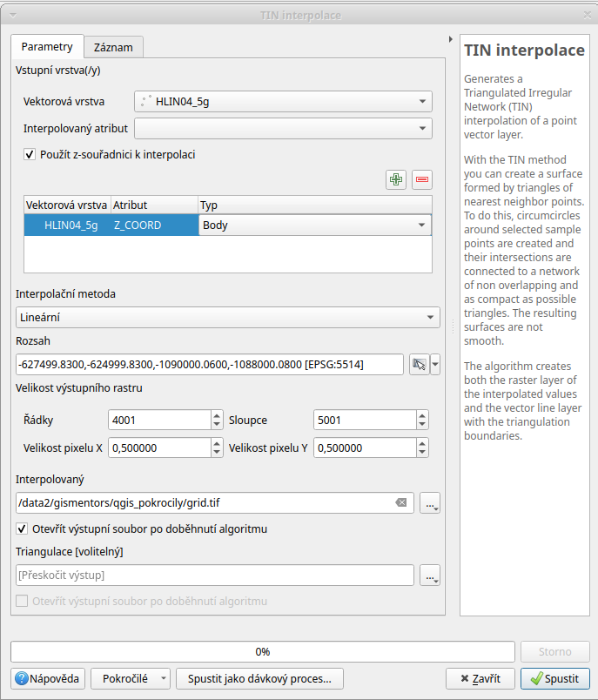Click the Typ column header

click(315, 205)
